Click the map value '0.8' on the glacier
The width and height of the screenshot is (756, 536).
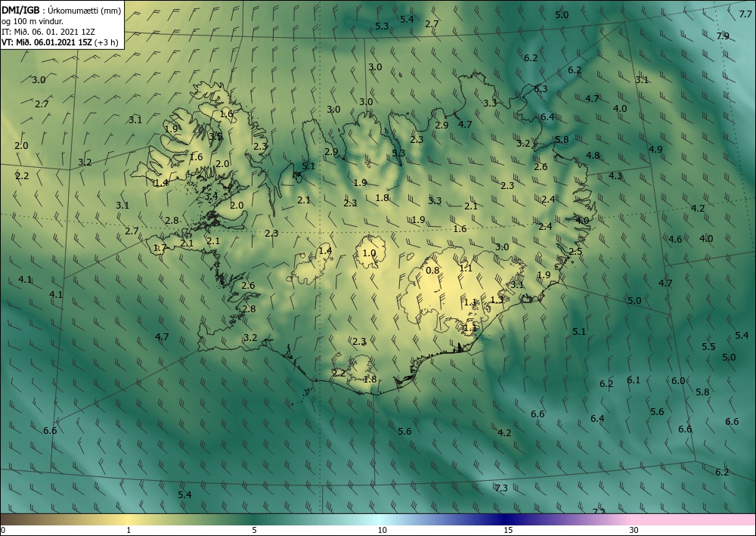[432, 270]
